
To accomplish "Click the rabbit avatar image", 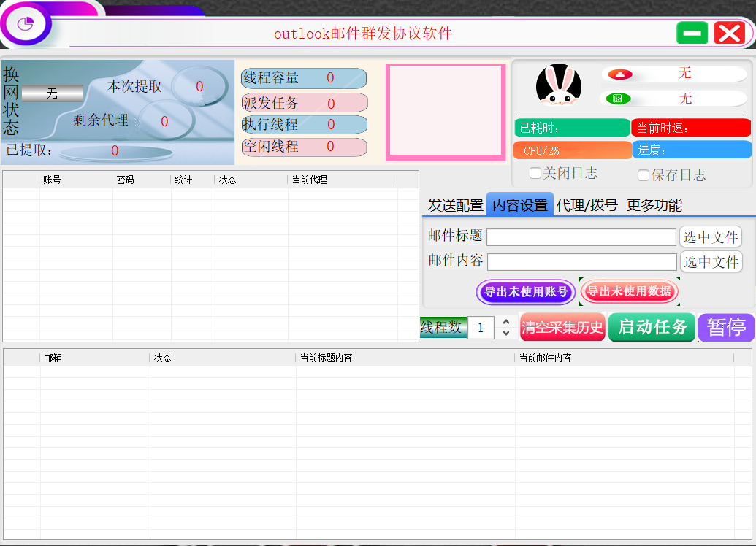I will click(x=559, y=86).
